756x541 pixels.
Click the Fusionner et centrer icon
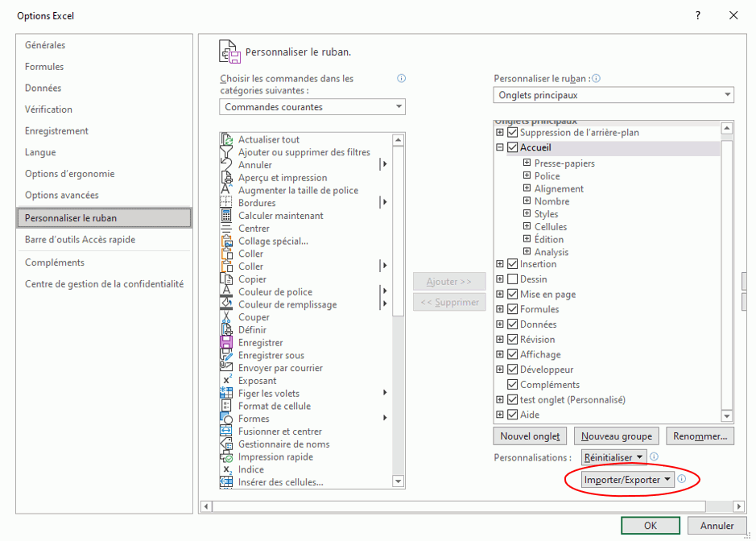pos(226,431)
